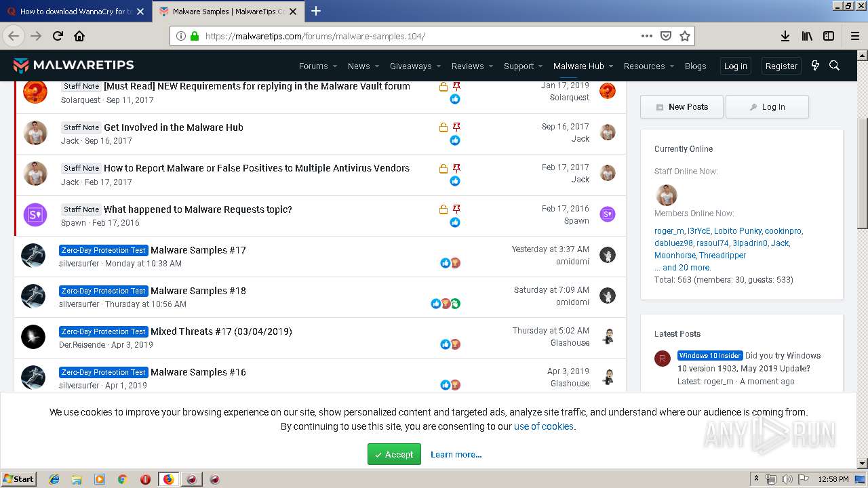Open Opera from the taskbar
The height and width of the screenshot is (488, 868).
coord(145,479)
